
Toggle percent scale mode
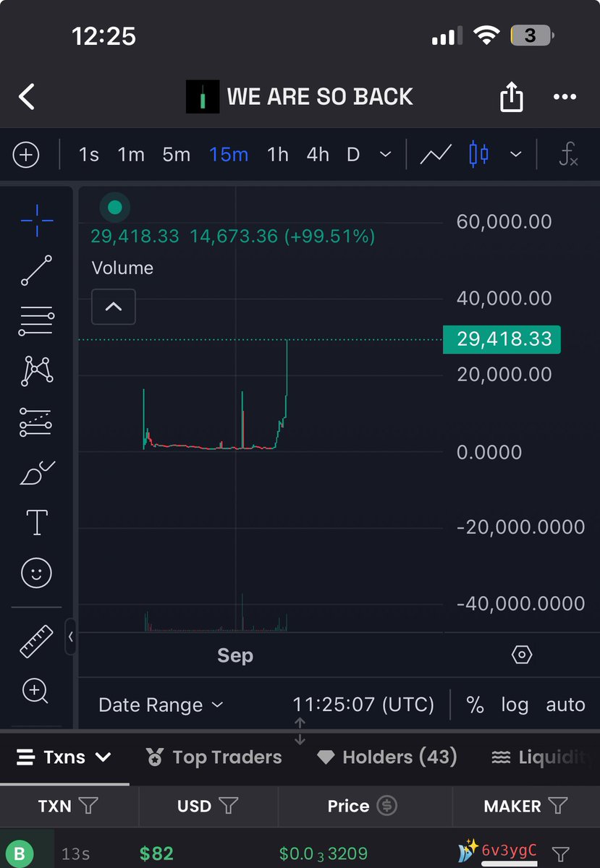click(475, 705)
